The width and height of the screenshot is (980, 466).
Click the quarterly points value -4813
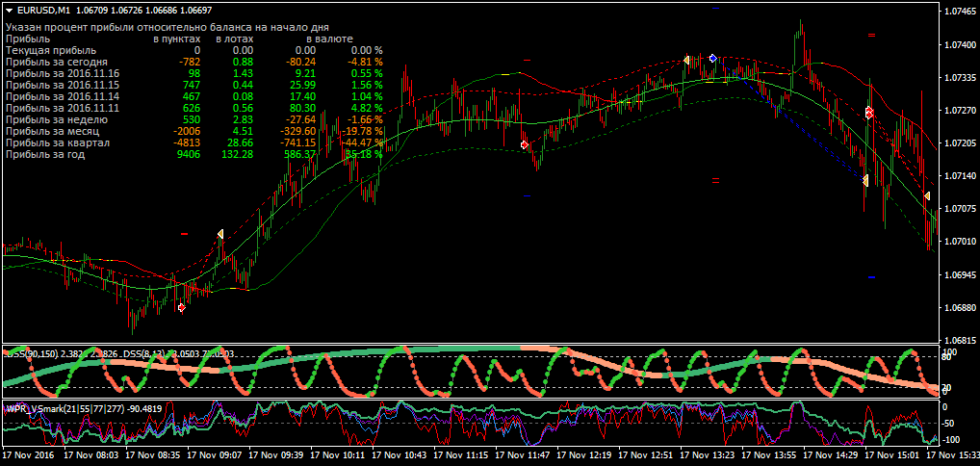(186, 142)
